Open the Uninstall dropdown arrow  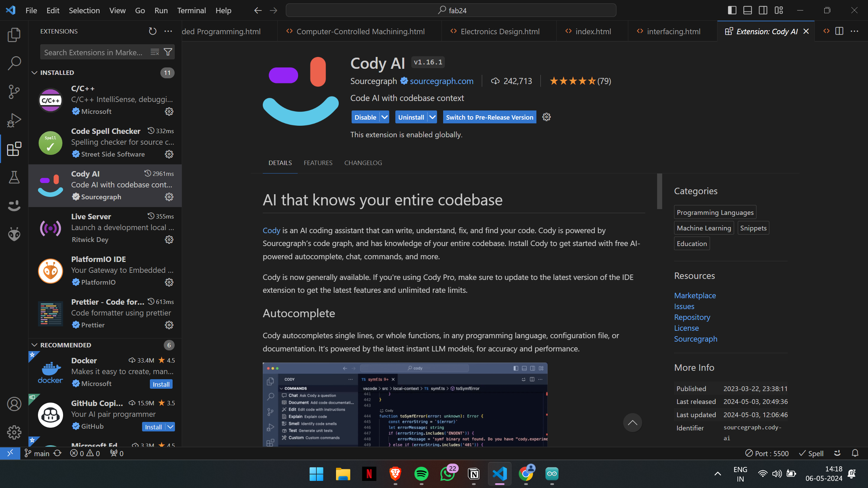click(432, 117)
